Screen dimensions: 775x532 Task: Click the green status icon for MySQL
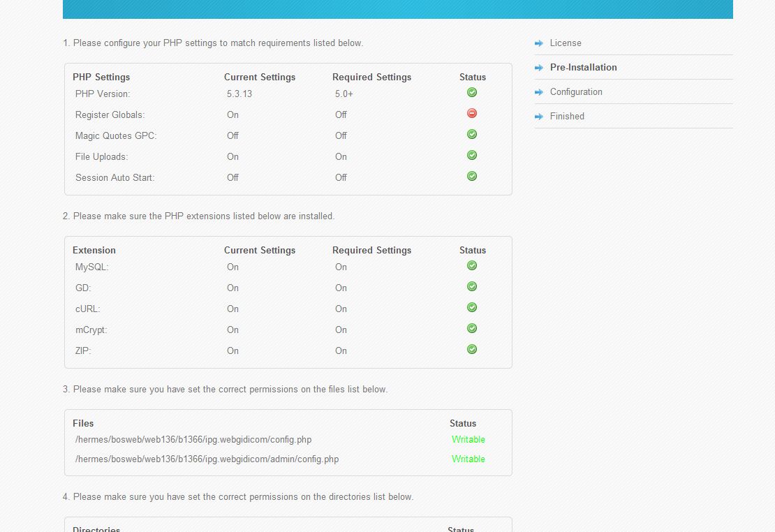(472, 265)
